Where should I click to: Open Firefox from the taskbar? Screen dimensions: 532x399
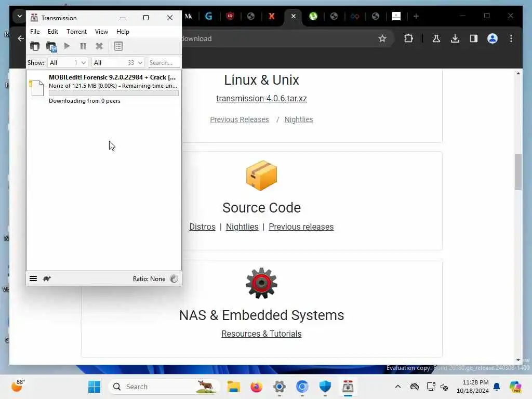tap(256, 387)
